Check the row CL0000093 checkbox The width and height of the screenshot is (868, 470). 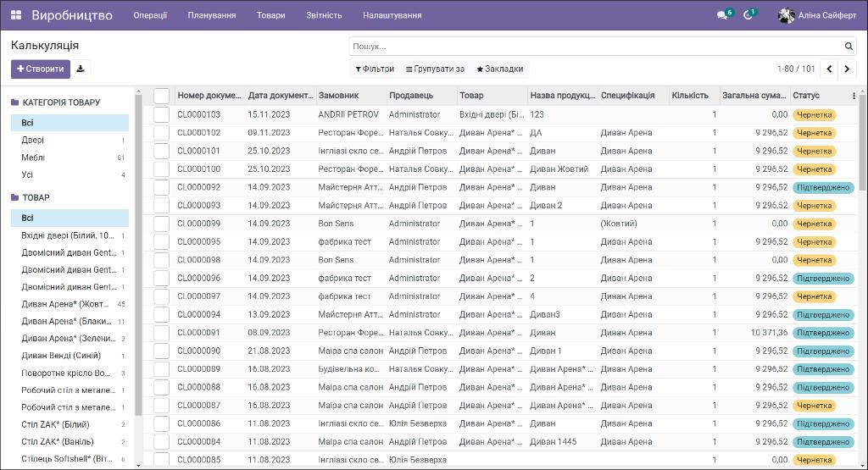click(x=162, y=205)
